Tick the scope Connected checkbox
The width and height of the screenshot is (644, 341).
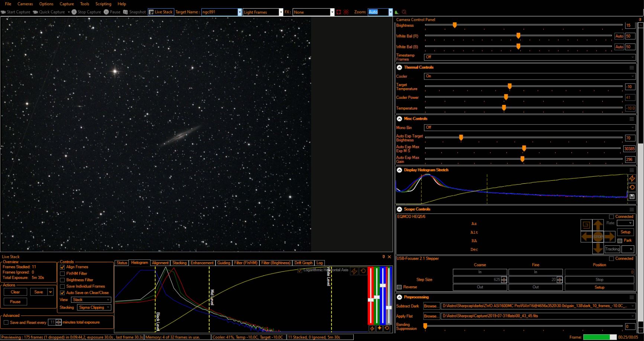[611, 217]
